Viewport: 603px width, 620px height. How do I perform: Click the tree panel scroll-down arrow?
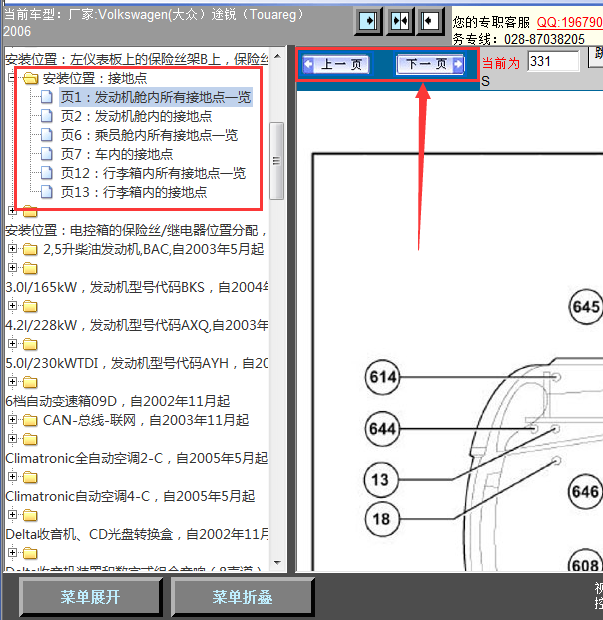click(x=277, y=562)
